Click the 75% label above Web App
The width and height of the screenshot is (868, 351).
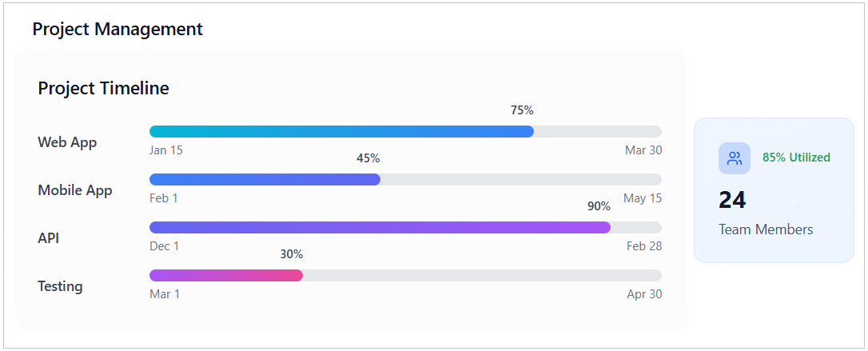522,110
